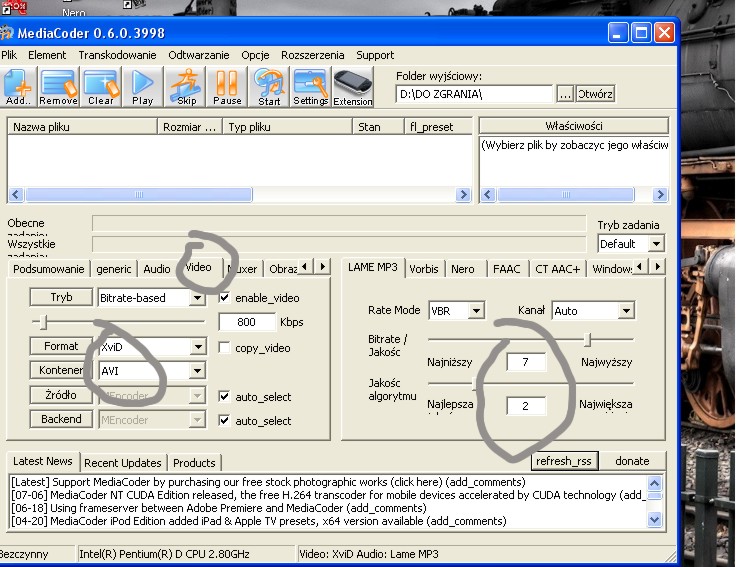Click the Clear list toolbar icon
756x567 pixels.
[x=101, y=87]
